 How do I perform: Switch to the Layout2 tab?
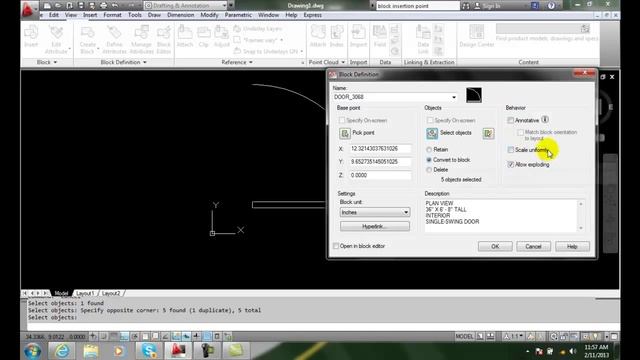[x=111, y=293]
